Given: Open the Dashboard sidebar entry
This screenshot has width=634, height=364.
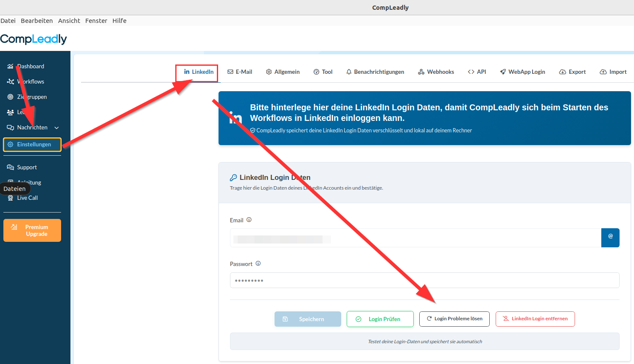Looking at the screenshot, I should pos(26,66).
